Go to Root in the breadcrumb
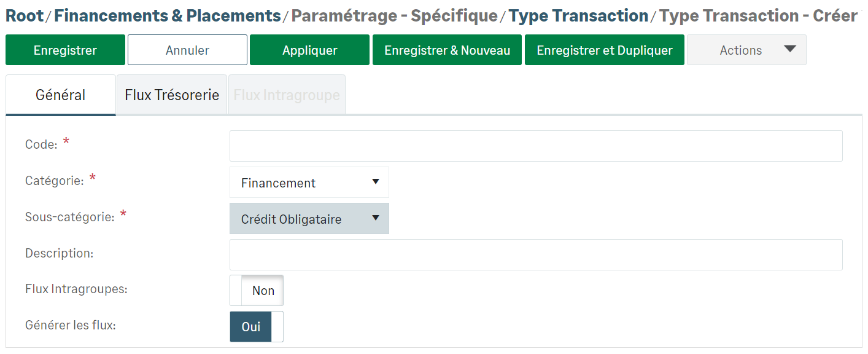This screenshot has height=354, width=868. (x=25, y=16)
